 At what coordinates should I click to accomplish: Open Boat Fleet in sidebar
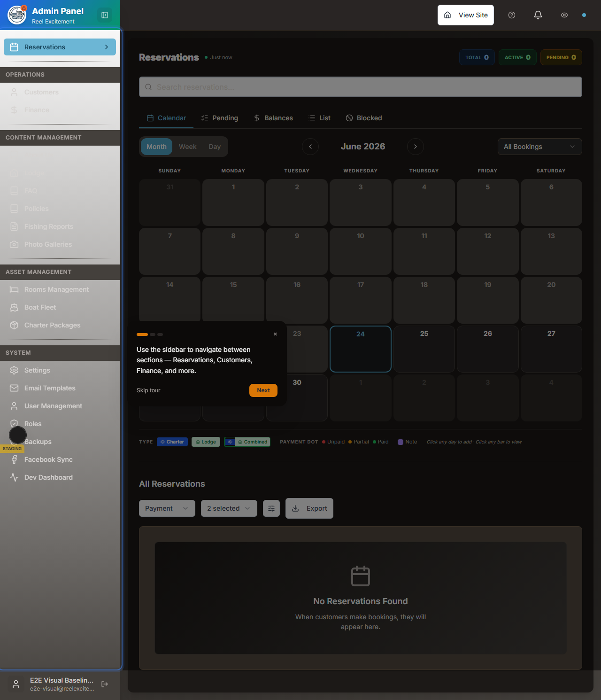tap(60, 307)
